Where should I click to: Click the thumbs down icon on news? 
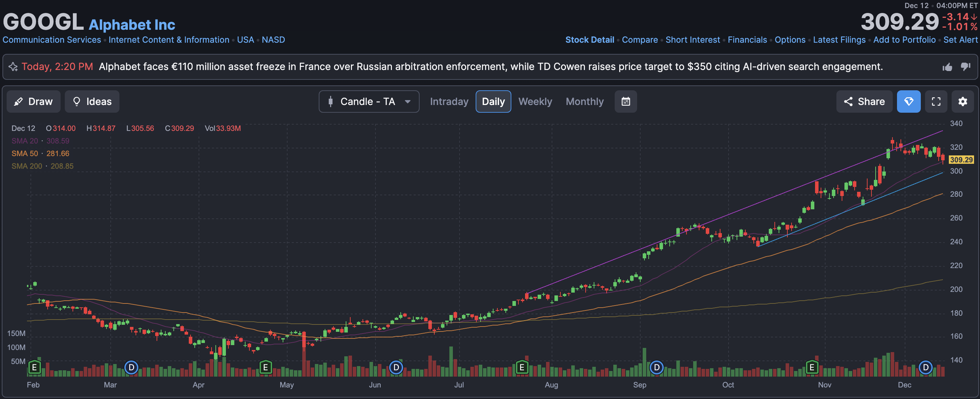click(965, 67)
